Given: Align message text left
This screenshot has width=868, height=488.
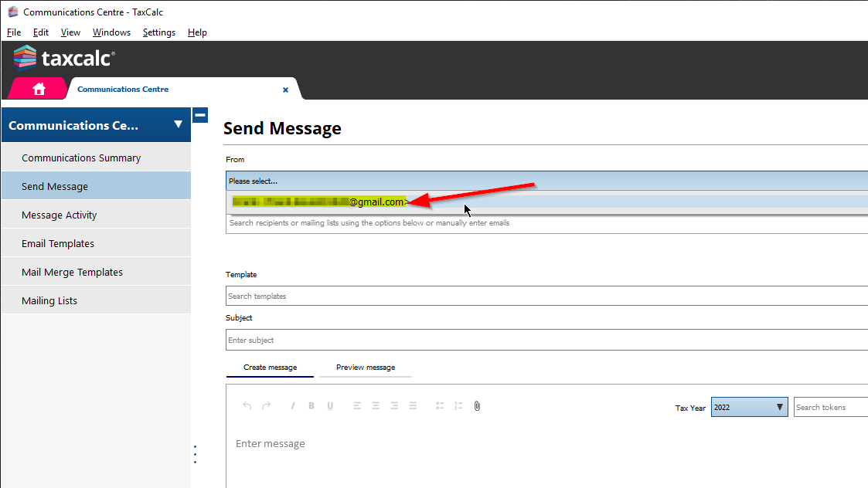Looking at the screenshot, I should tap(357, 405).
